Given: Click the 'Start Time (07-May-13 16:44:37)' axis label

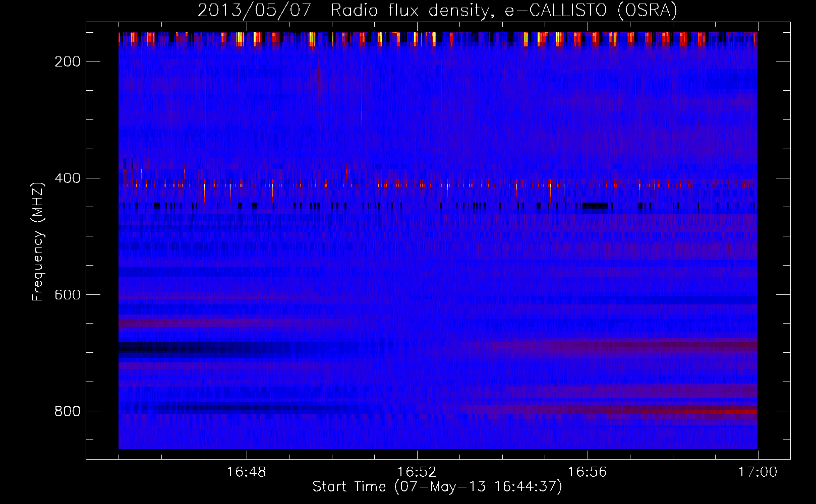Looking at the screenshot, I should pyautogui.click(x=437, y=487).
